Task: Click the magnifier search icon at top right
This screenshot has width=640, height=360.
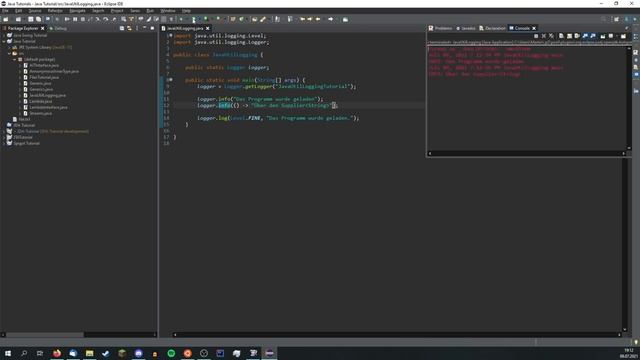Action: tap(603, 19)
